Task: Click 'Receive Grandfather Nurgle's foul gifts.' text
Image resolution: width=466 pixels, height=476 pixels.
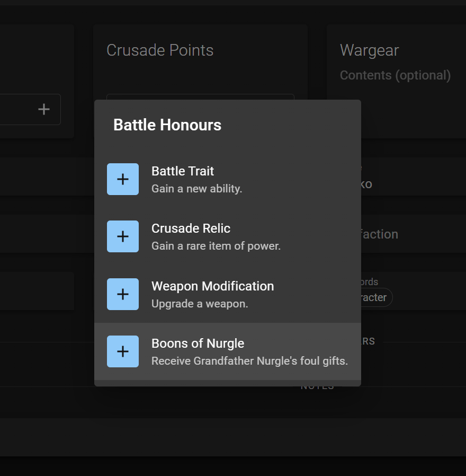Action: pos(249,361)
